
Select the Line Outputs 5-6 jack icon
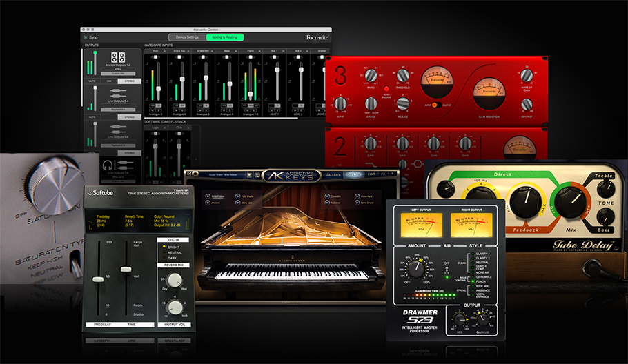click(118, 130)
